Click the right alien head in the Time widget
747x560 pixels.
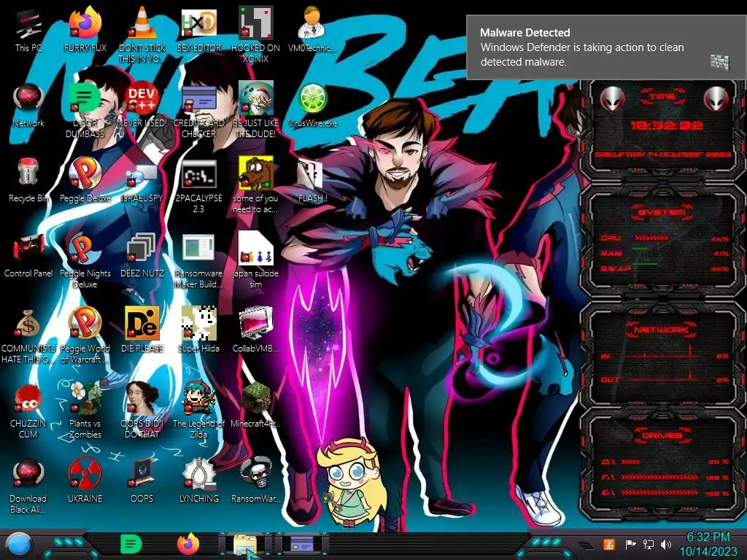pyautogui.click(x=716, y=99)
